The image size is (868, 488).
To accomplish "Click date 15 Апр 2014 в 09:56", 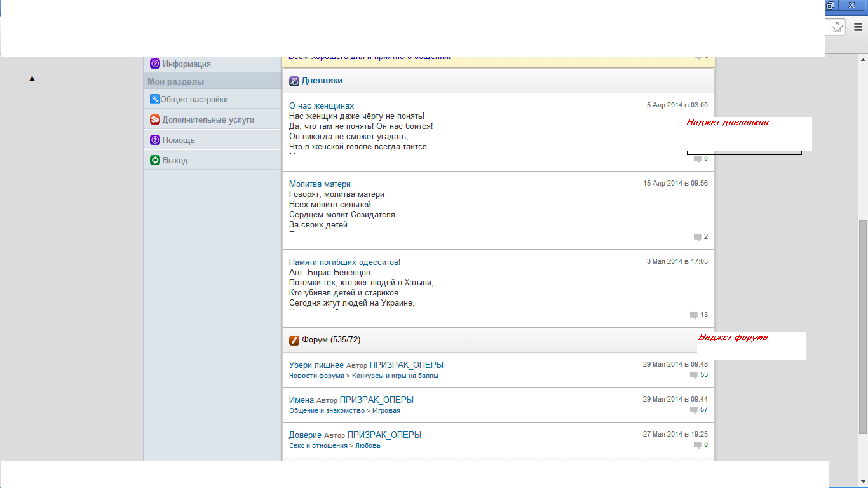I will coord(675,183).
